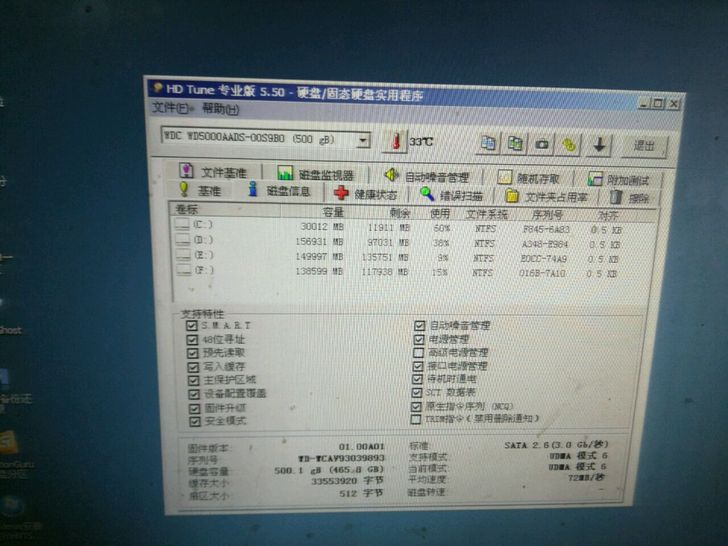This screenshot has width=728, height=546.
Task: Open the 错误扫描 tab
Action: (x=451, y=195)
